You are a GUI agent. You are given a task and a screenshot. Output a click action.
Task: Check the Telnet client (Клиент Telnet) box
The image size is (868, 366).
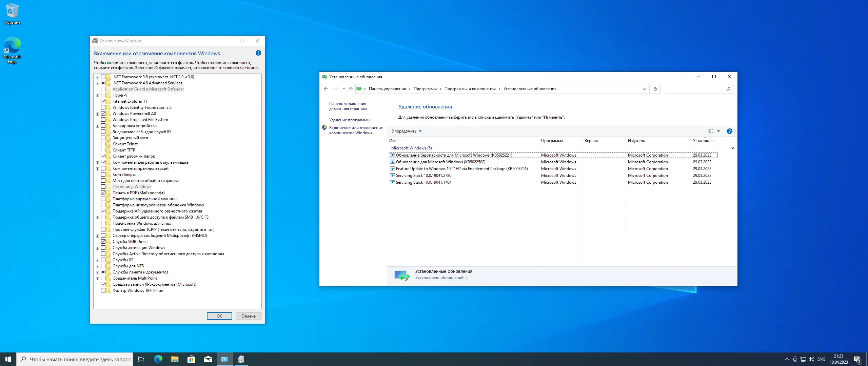tap(103, 144)
